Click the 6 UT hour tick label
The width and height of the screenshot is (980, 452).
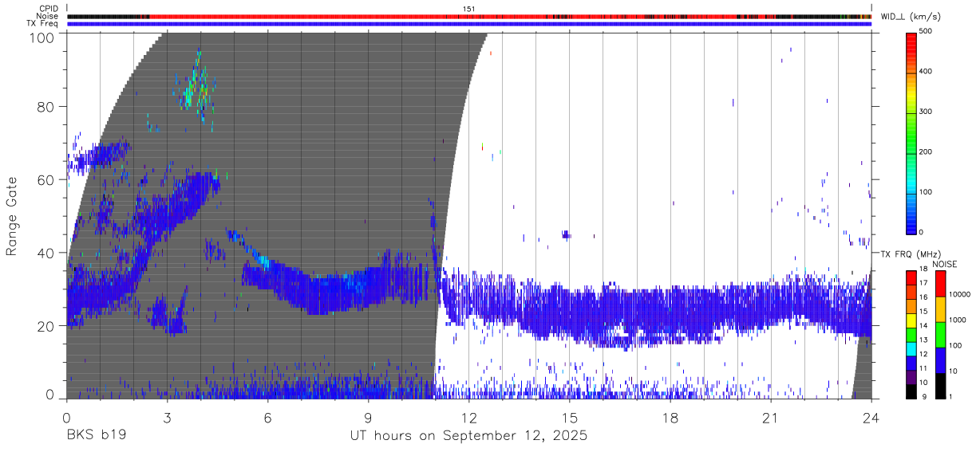267,418
